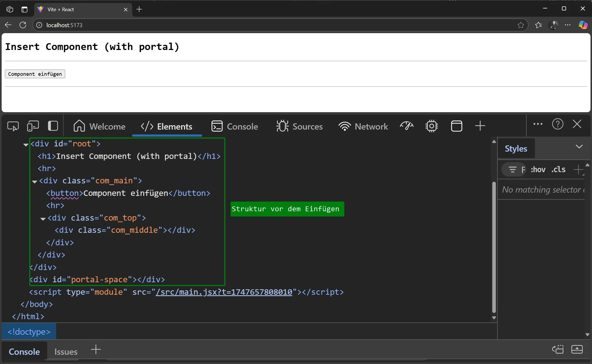Reload the localhost page

23,25
